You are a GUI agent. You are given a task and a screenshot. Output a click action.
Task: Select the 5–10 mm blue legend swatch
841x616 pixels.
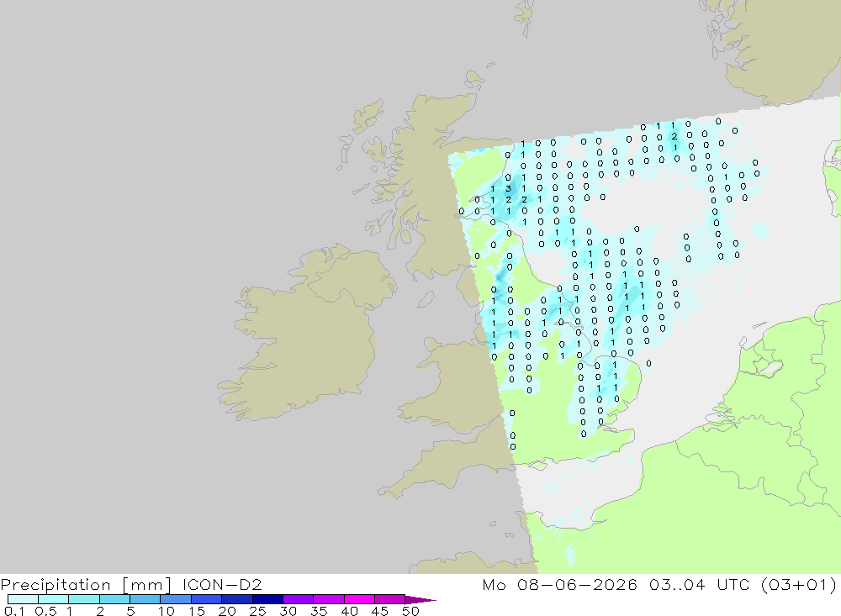coord(145,599)
